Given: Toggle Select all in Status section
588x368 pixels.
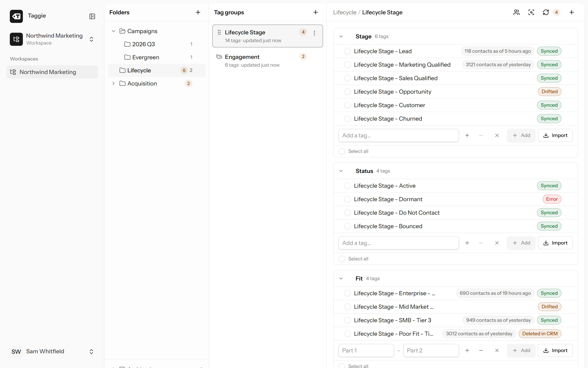Looking at the screenshot, I should pos(342,259).
